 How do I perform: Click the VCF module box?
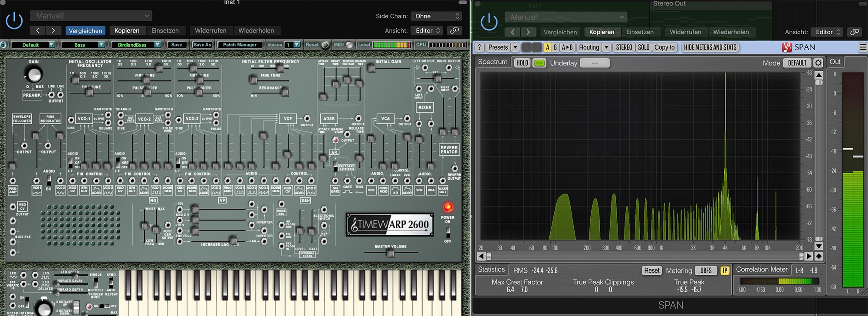point(288,118)
